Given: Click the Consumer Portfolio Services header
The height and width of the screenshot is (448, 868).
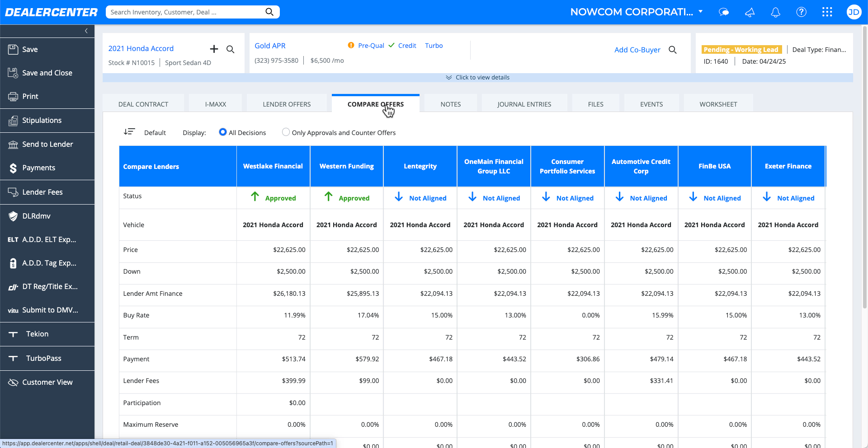Looking at the screenshot, I should pyautogui.click(x=567, y=166).
